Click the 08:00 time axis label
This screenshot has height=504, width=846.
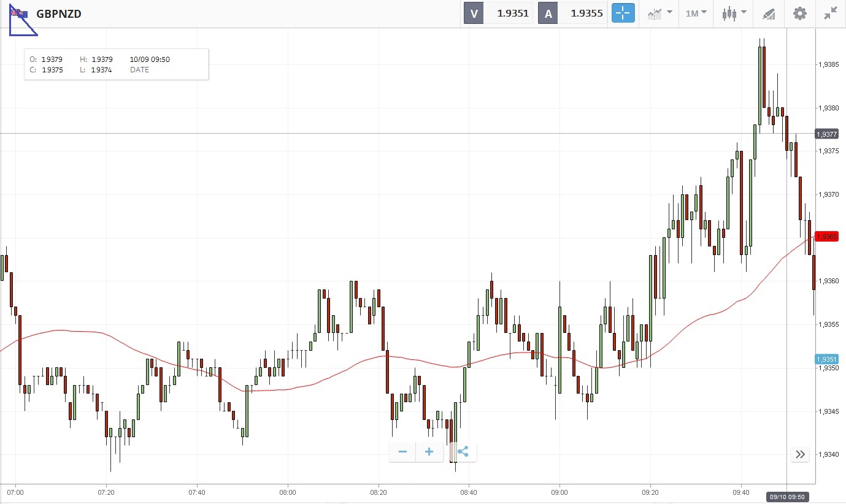point(288,492)
